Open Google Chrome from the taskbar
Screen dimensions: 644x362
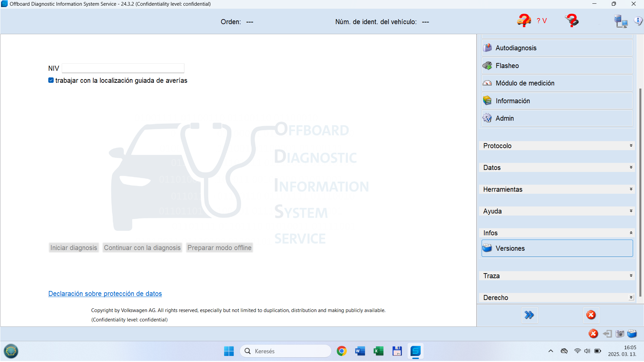[x=341, y=351]
